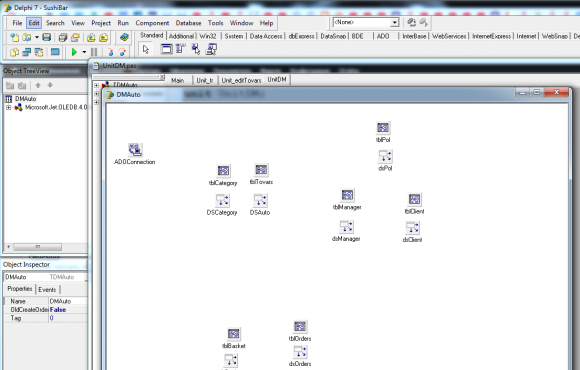Viewport: 580px width, 370px height.
Task: Select the DSCategory data source icon
Action: pos(222,201)
